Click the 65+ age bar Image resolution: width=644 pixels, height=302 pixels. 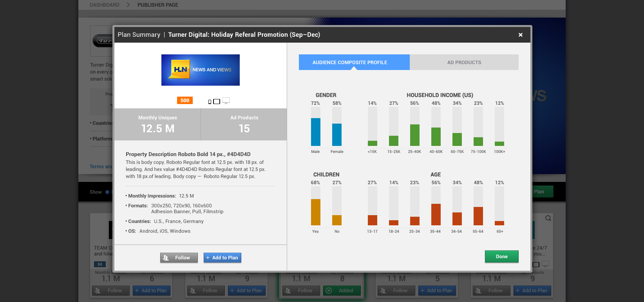[x=499, y=223]
